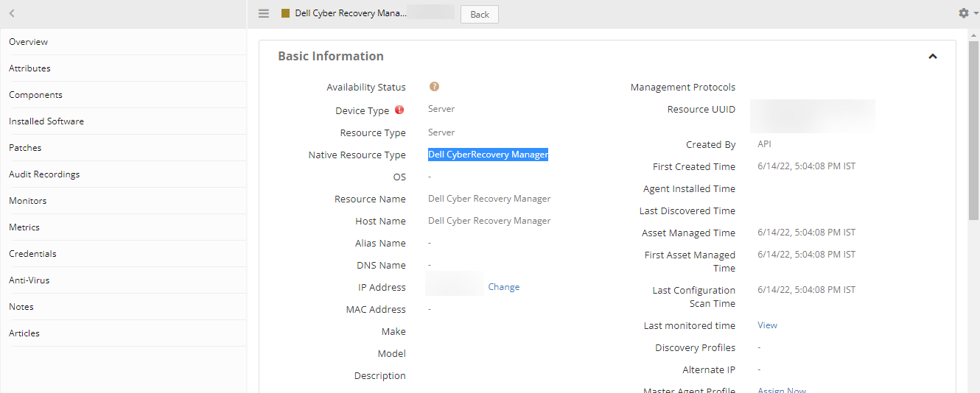
Task: Collapse the Basic Information section
Action: point(933,57)
